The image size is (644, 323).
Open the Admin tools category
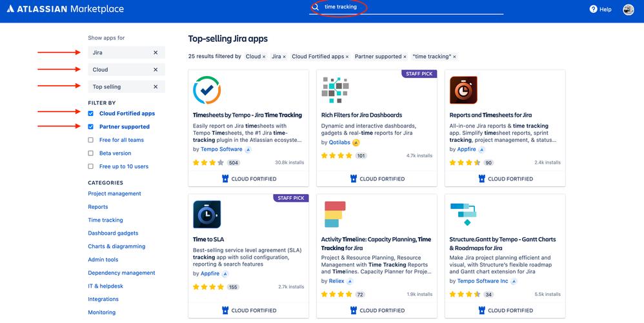click(x=103, y=259)
